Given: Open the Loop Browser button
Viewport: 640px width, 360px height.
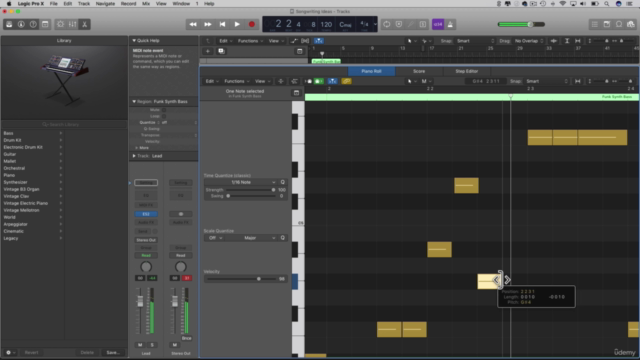Looking at the screenshot, I should 619,24.
